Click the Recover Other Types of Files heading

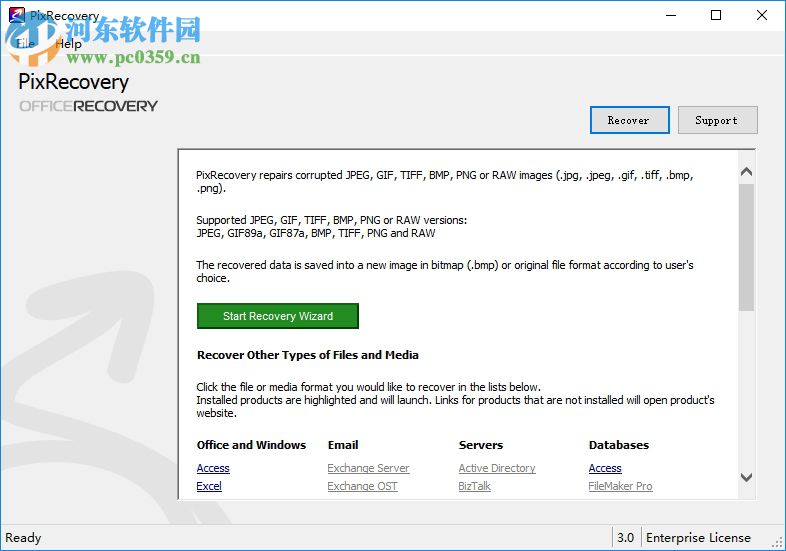[308, 355]
